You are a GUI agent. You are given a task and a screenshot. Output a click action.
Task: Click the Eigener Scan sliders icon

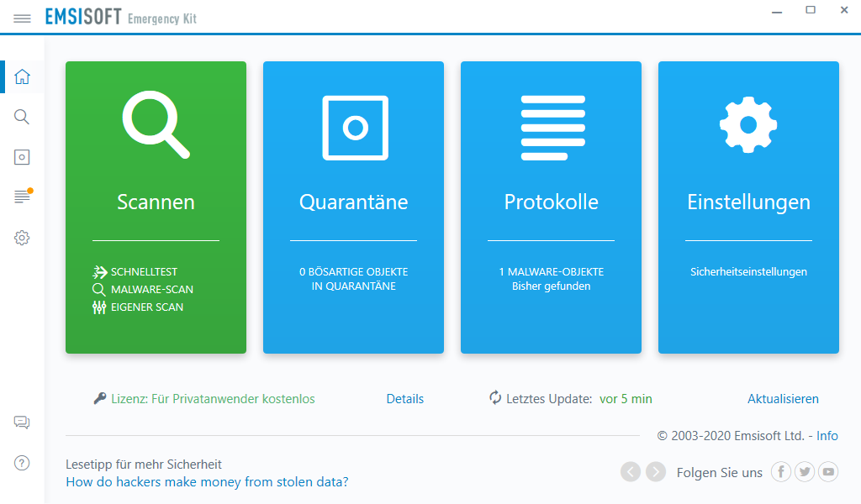[x=99, y=307]
